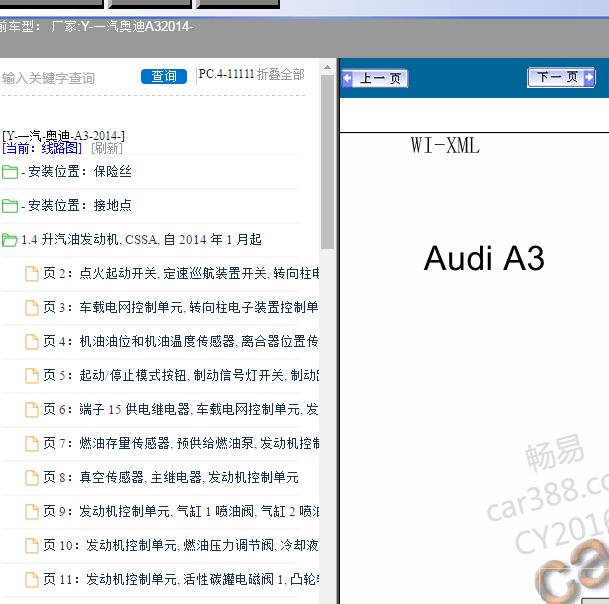Click document icon beside 页 8
609x604 pixels.
(32, 477)
